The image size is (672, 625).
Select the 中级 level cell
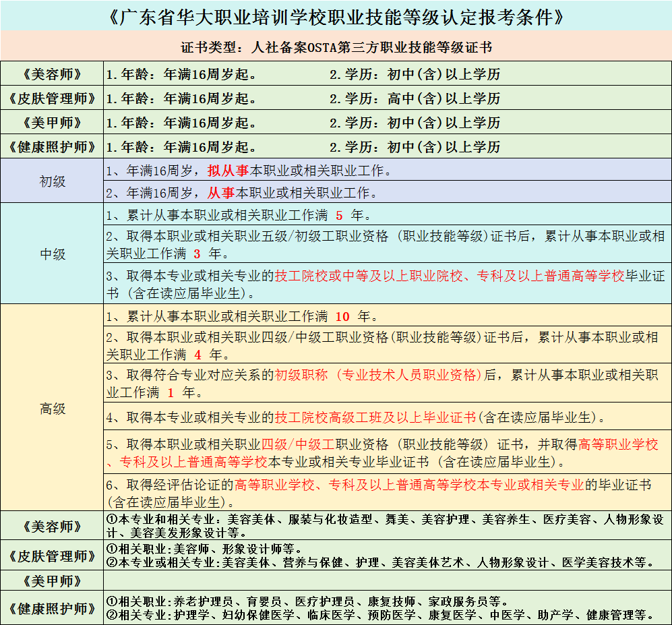point(52,254)
